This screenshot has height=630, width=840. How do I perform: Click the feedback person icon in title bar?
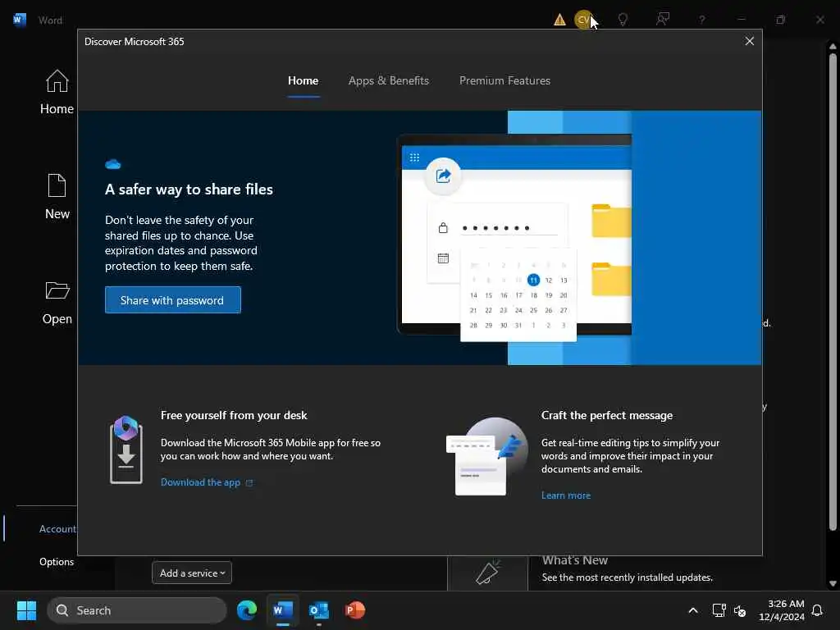pyautogui.click(x=663, y=20)
